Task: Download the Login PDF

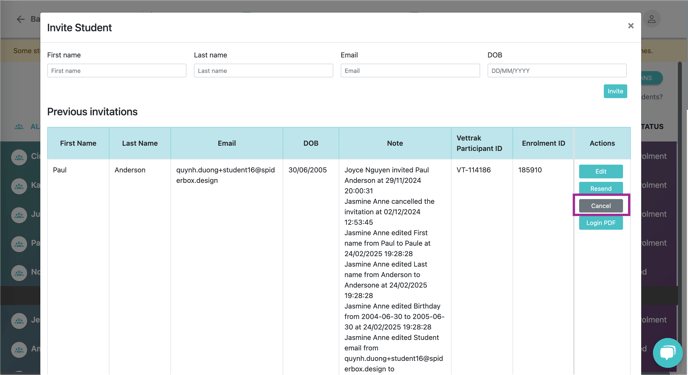Action: click(601, 223)
